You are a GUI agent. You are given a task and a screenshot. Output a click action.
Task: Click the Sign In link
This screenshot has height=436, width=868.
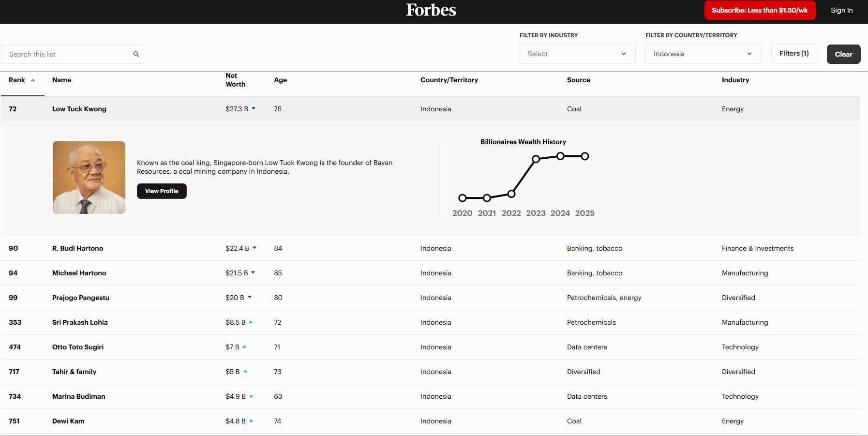[841, 10]
